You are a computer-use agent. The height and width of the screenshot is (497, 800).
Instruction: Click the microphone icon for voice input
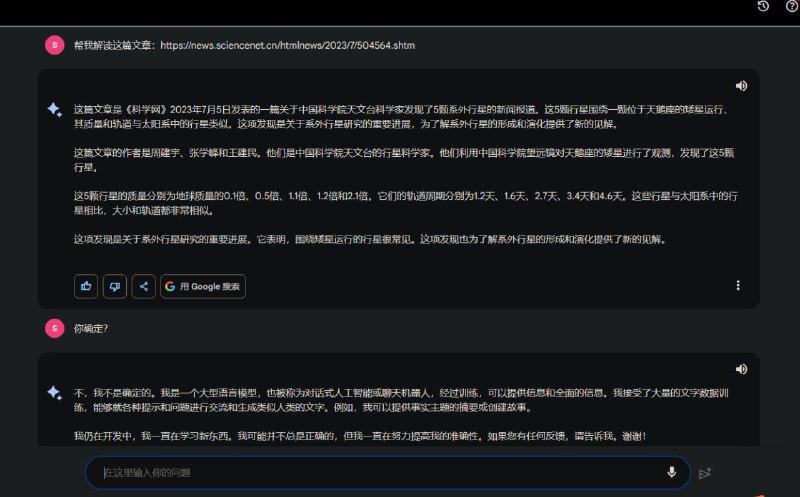tap(671, 472)
